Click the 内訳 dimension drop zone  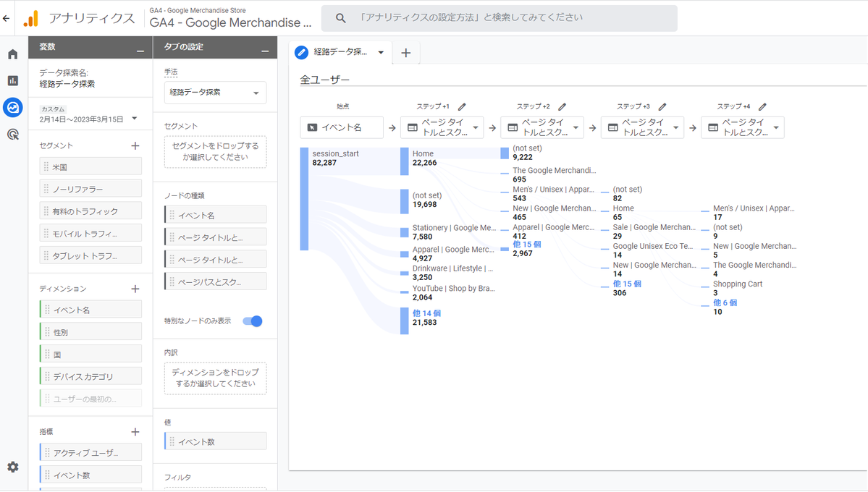(215, 378)
